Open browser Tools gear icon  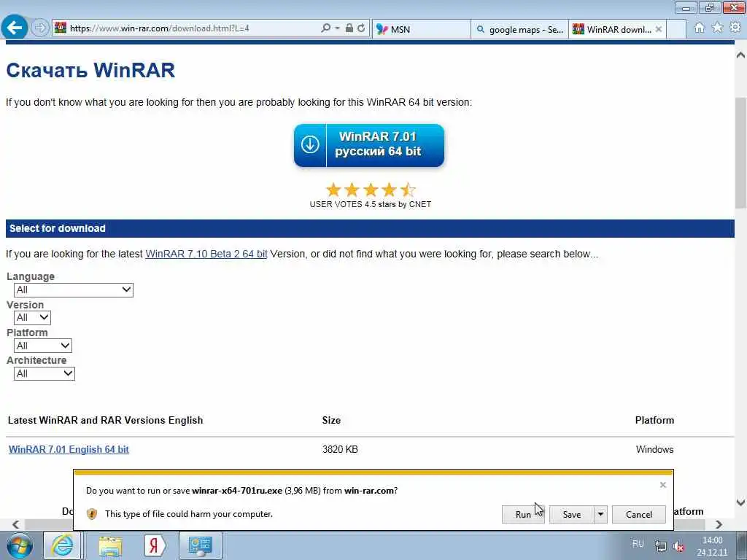point(735,28)
